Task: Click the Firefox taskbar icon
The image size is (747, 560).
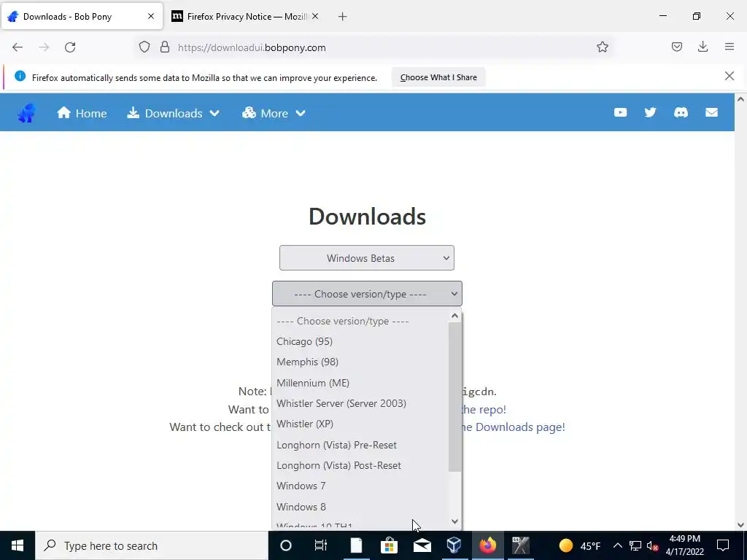Action: [x=487, y=545]
